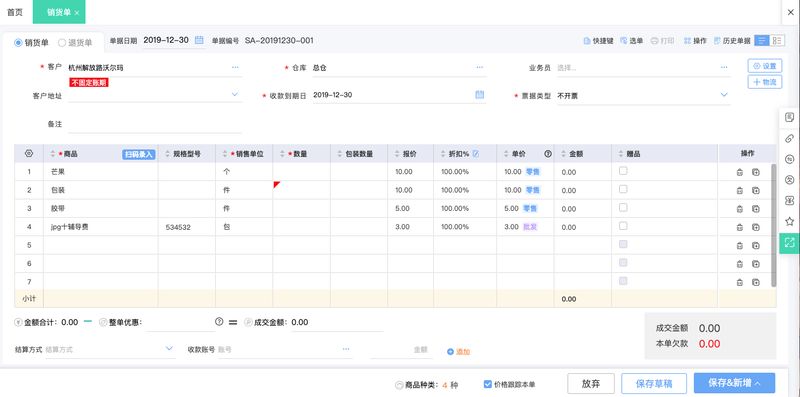
Task: Click the 折扣% batch edit icon
Action: [x=476, y=154]
